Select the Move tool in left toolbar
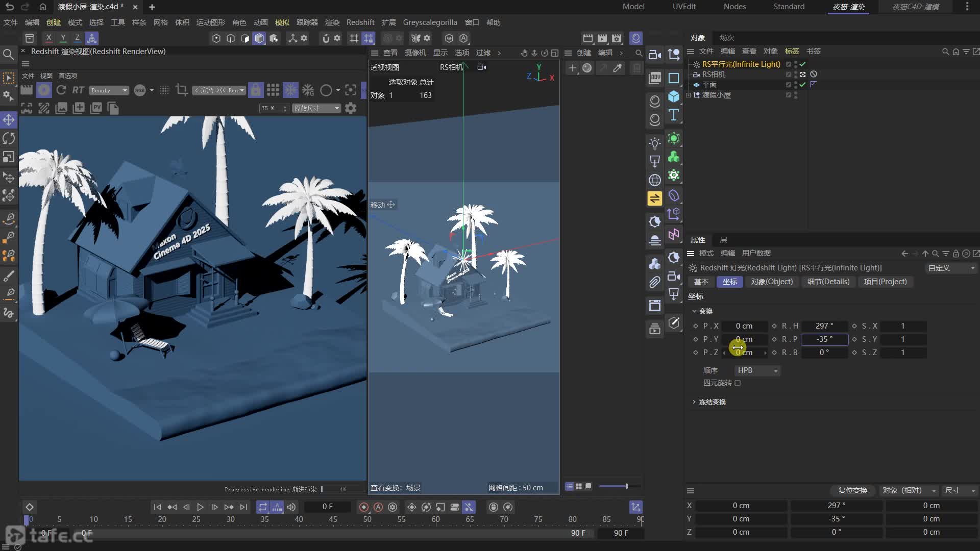980x551 pixels. pos(9,120)
